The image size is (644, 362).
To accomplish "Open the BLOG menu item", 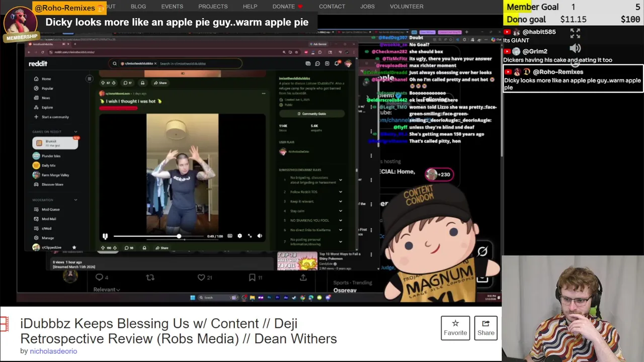I will [x=138, y=7].
